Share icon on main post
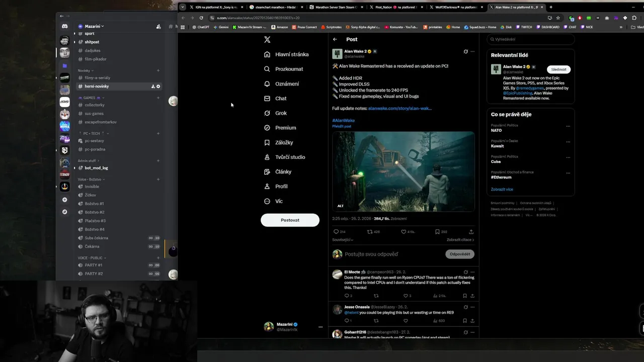Image resolution: width=644 pixels, height=362 pixels. 471,232
